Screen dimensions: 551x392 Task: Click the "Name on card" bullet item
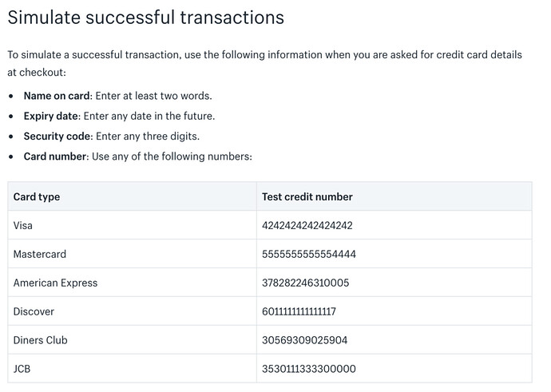click(117, 96)
